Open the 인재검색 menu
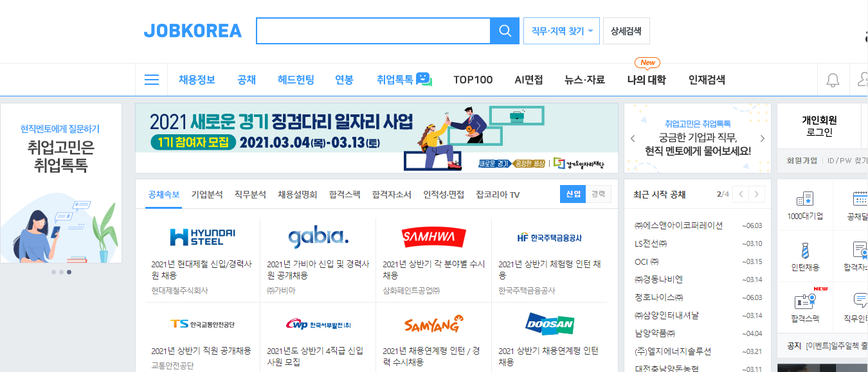The width and height of the screenshot is (868, 372). pos(707,80)
